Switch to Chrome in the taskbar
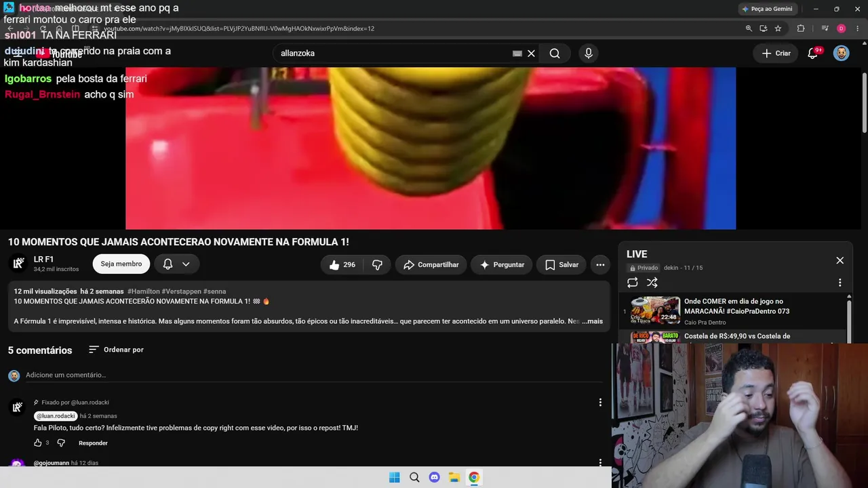Screen dimensions: 868x488 (474, 477)
